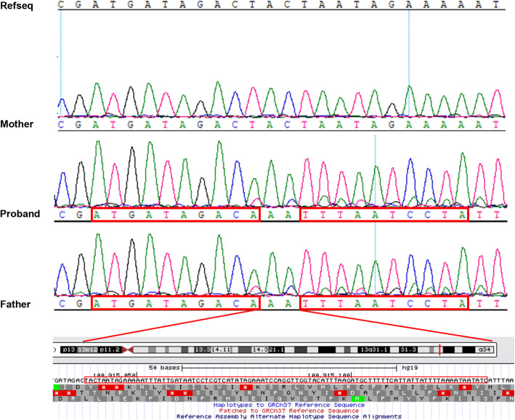The image size is (515, 420).
Task: Click the p13 band on the chromosome ideogram
Action: point(68,350)
